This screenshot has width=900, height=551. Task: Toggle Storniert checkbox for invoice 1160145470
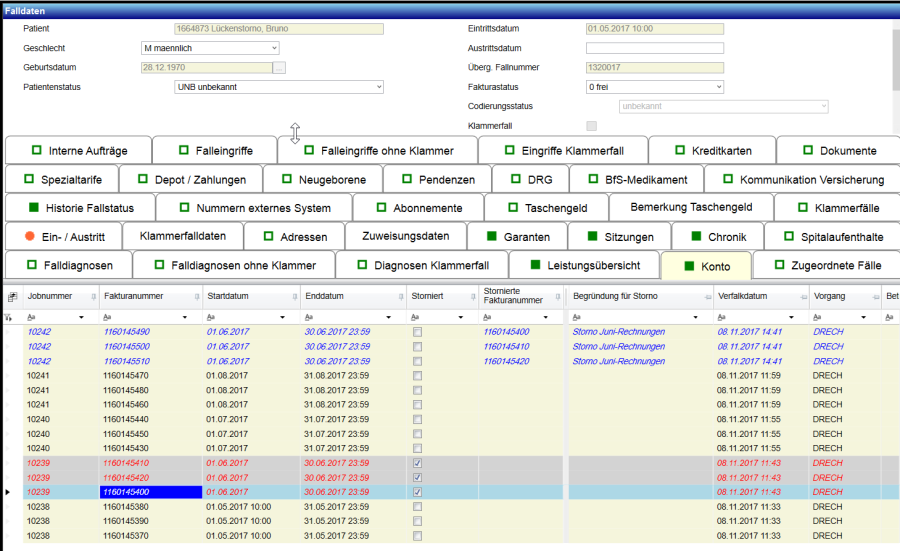(417, 375)
